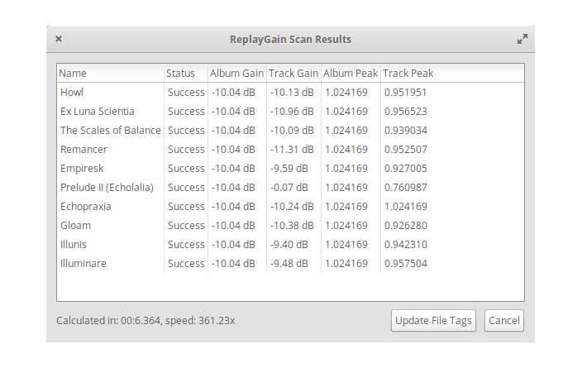Click the Album Gain column header

click(x=236, y=74)
